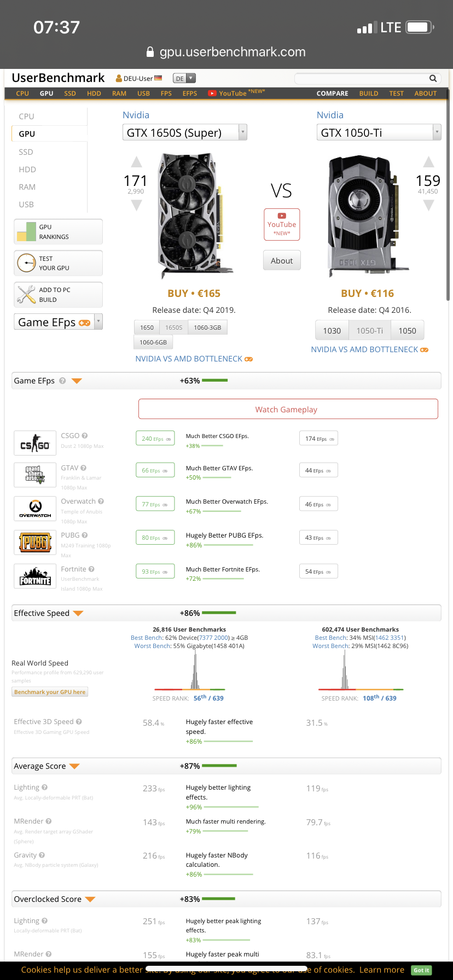
Task: Upvote the GTX 1050-Ti card
Action: [x=429, y=162]
